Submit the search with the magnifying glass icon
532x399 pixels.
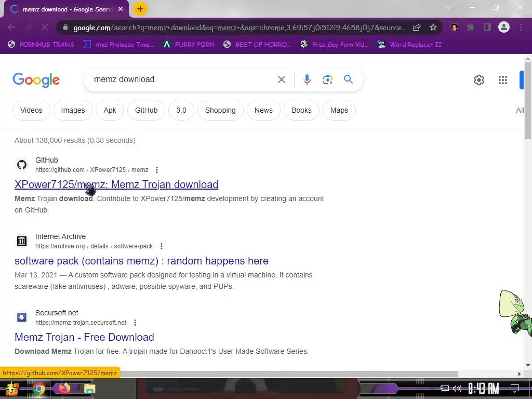[348, 79]
